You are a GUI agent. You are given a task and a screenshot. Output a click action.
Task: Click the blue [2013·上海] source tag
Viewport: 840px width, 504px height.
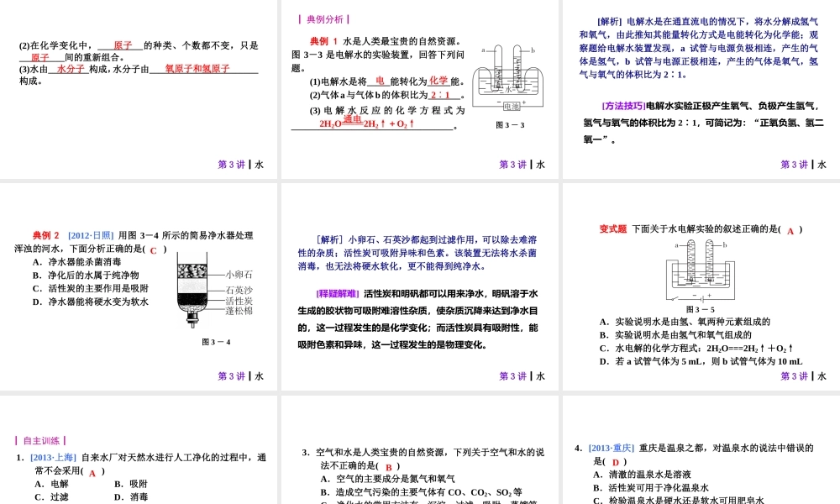[x=53, y=458]
